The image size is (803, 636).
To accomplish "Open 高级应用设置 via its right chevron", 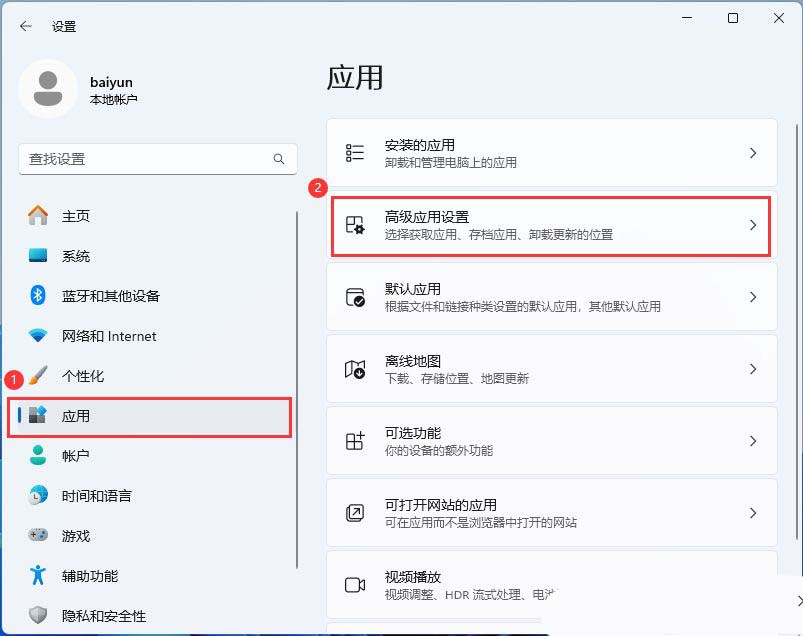I will click(x=753, y=225).
